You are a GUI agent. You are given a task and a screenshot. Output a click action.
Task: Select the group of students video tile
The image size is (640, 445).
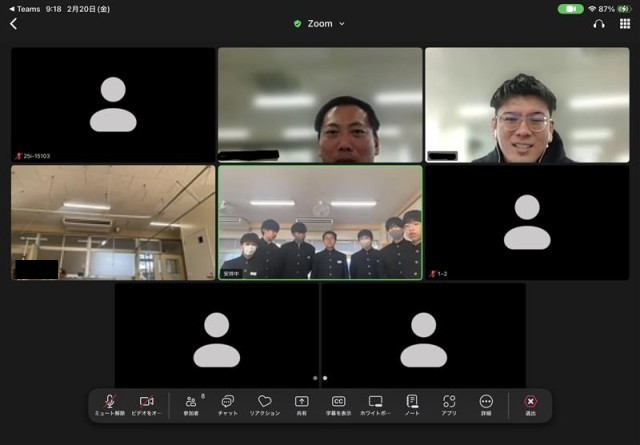[x=320, y=222]
